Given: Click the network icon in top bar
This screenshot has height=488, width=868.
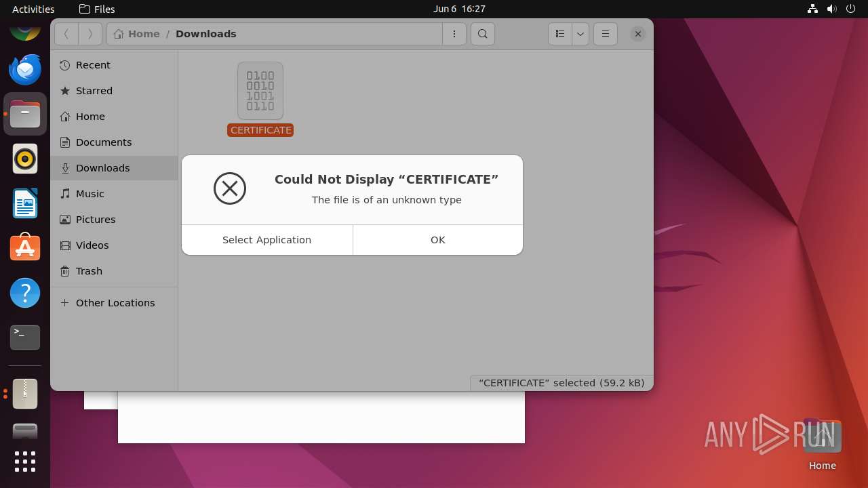Looking at the screenshot, I should (812, 9).
